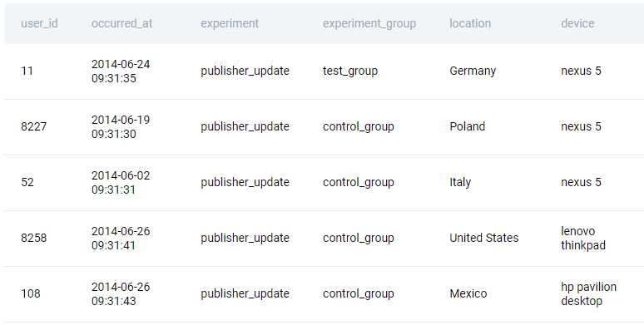Click the experiment_group column header

(369, 23)
